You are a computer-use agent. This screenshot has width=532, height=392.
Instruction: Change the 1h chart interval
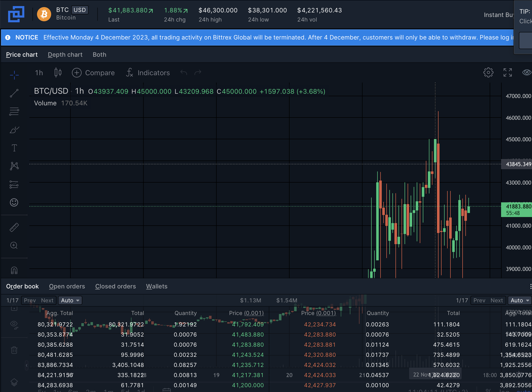[39, 73]
